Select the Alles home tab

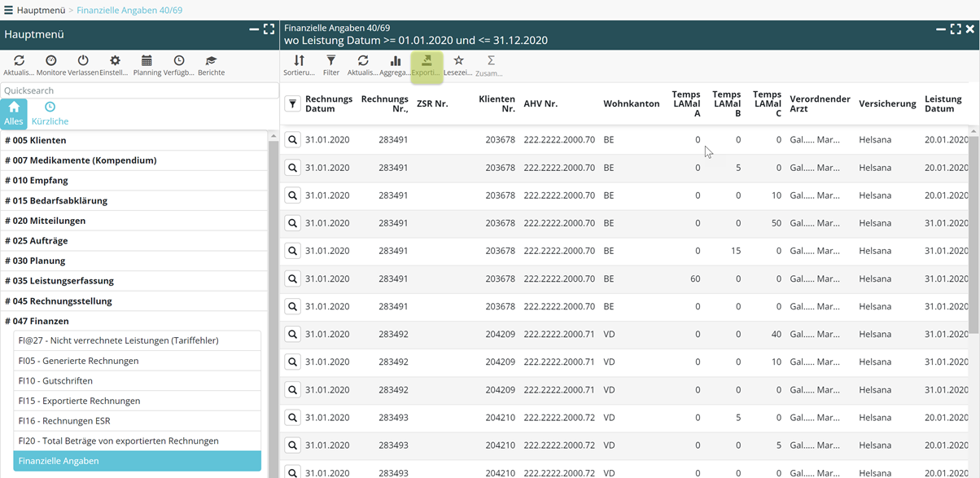(14, 114)
